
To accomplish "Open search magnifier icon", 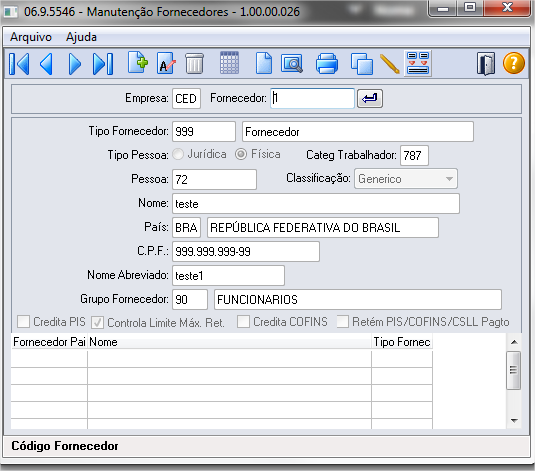I will (x=292, y=63).
